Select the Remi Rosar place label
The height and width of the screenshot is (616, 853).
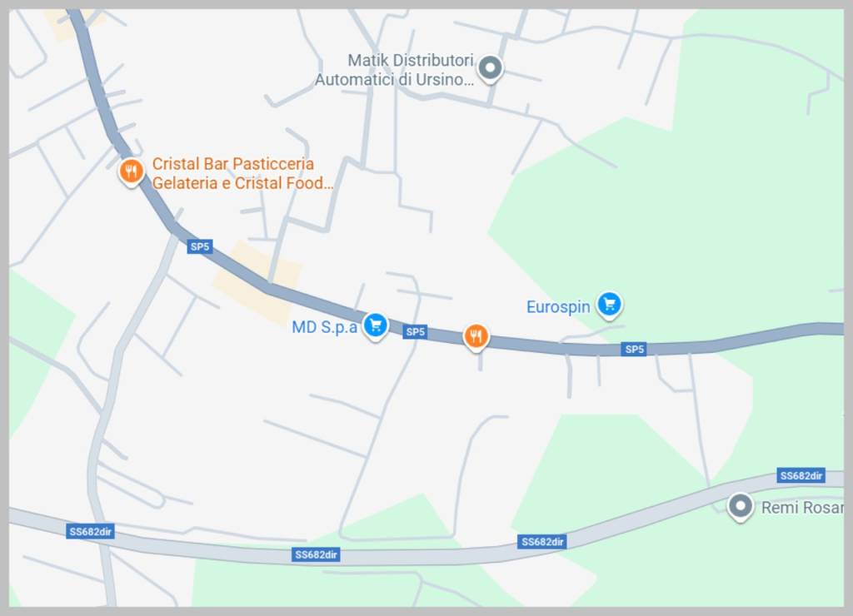802,508
